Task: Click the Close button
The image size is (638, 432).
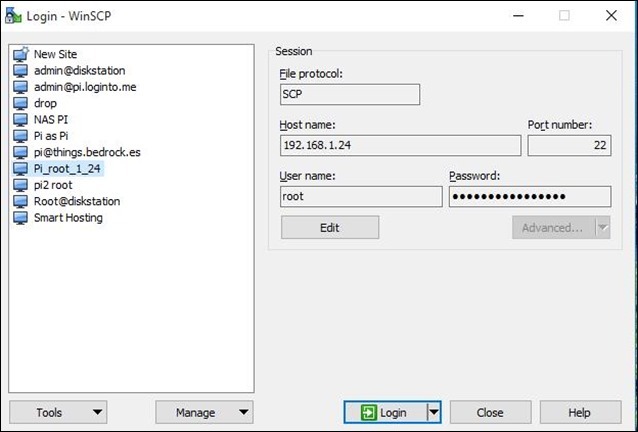Action: pos(490,412)
